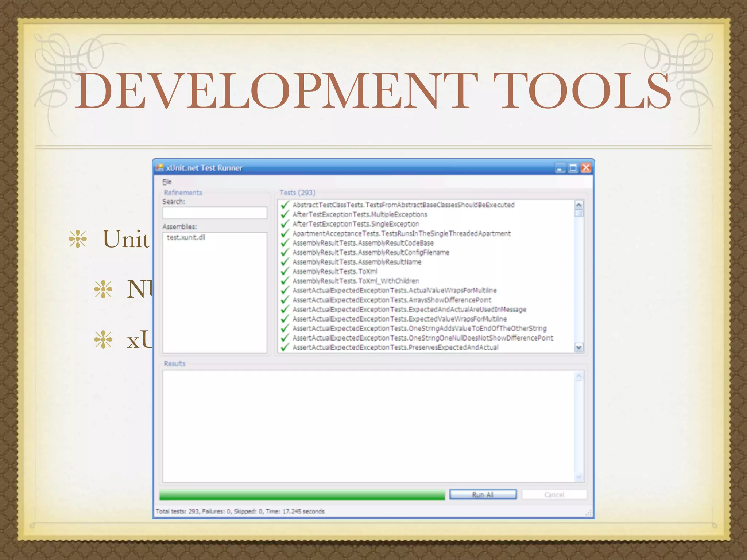Click the Tests list scrollbar thumb

coord(579,213)
